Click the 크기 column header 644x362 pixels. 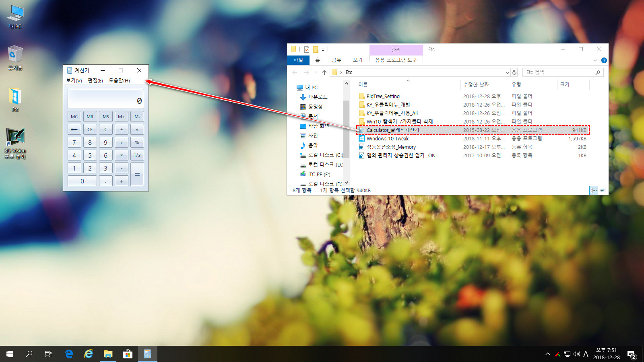[x=565, y=84]
